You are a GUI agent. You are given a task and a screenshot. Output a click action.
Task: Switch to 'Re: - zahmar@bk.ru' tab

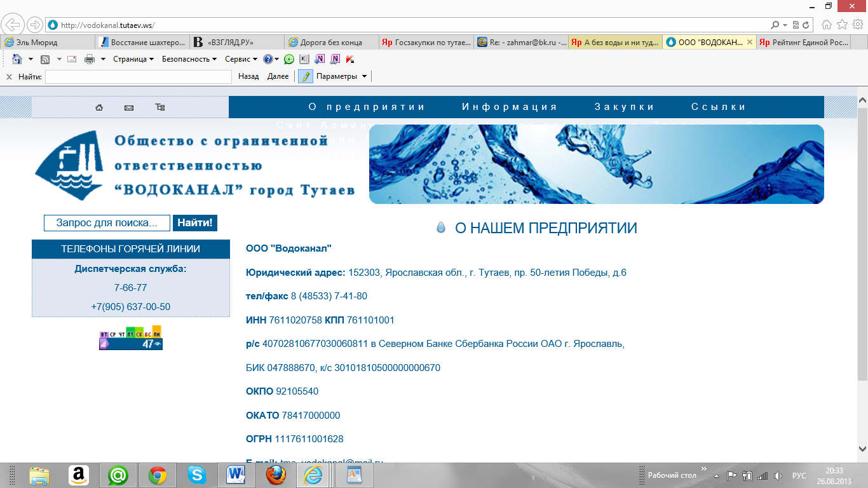522,42
